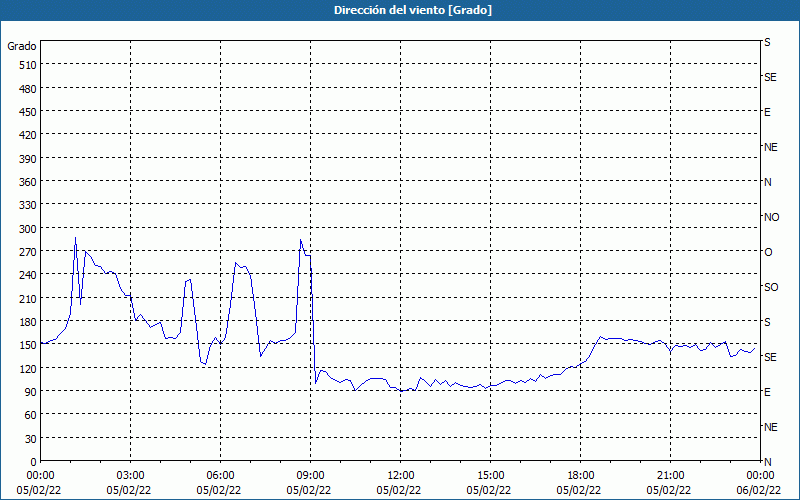Select the "03:00" time label

click(x=130, y=476)
